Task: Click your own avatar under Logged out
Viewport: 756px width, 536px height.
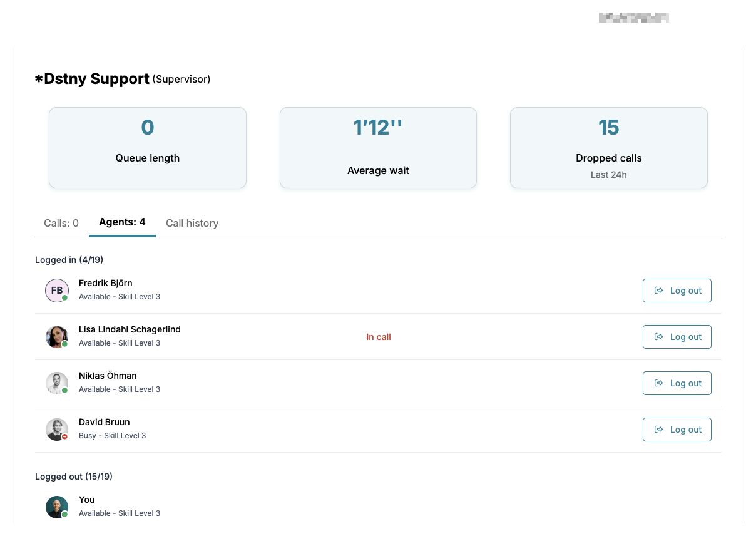Action: tap(56, 507)
